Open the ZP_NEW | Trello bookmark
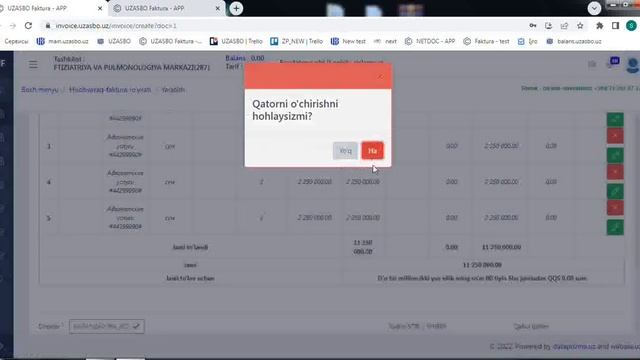The height and width of the screenshot is (360, 640). [296, 41]
